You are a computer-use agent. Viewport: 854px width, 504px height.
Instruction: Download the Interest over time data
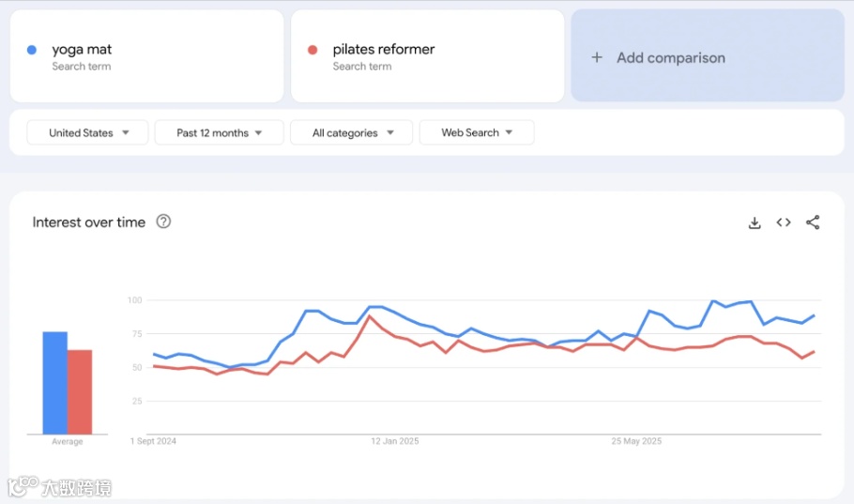coord(755,222)
